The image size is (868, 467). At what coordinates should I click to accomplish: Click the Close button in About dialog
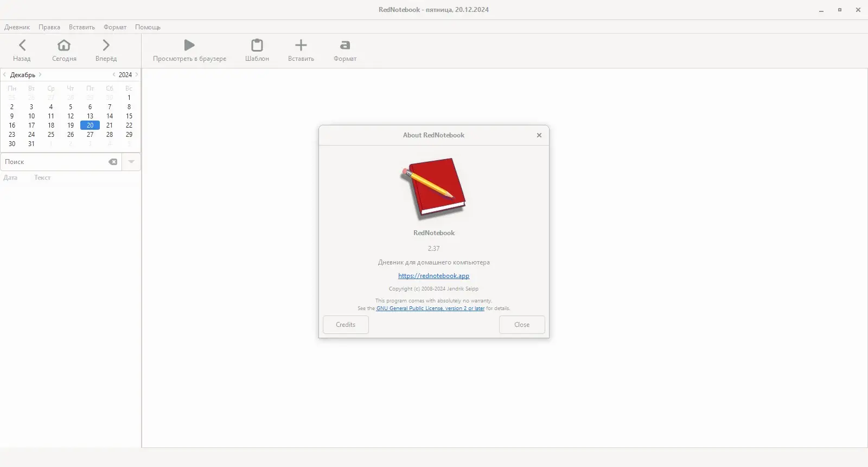(x=522, y=325)
